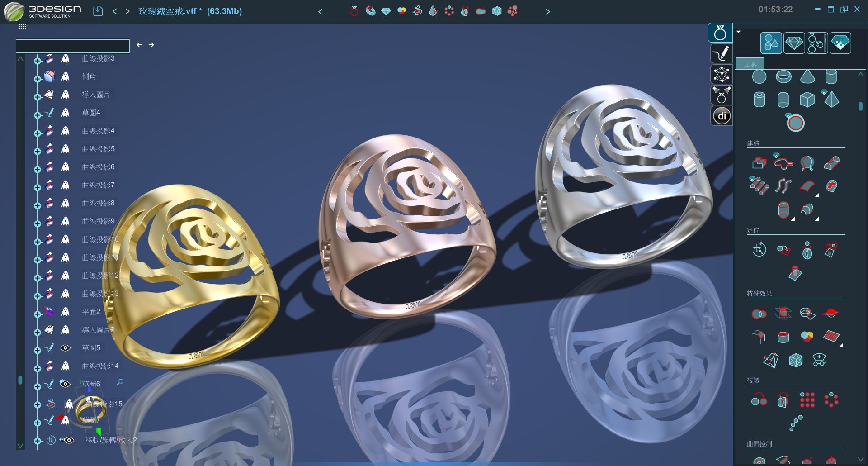Screen dimensions: 868x466
Task: Expand the 曲線投影8 tree node
Action: 38,205
